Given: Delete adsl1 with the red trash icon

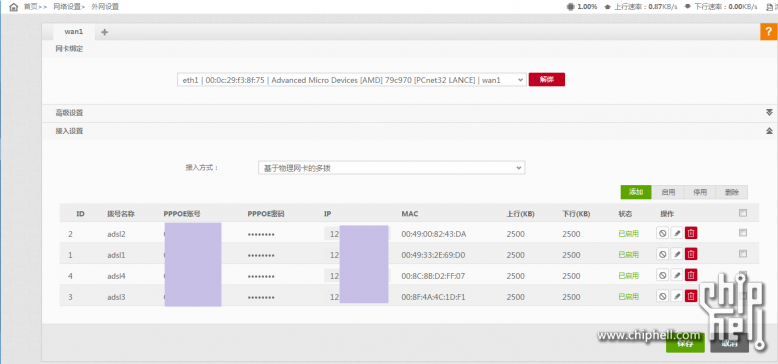Looking at the screenshot, I should coord(691,254).
